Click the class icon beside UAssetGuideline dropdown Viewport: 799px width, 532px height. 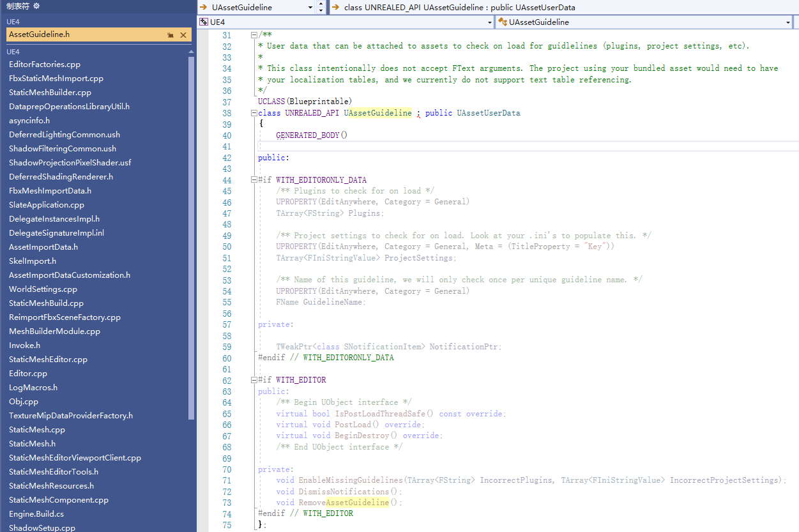click(503, 22)
